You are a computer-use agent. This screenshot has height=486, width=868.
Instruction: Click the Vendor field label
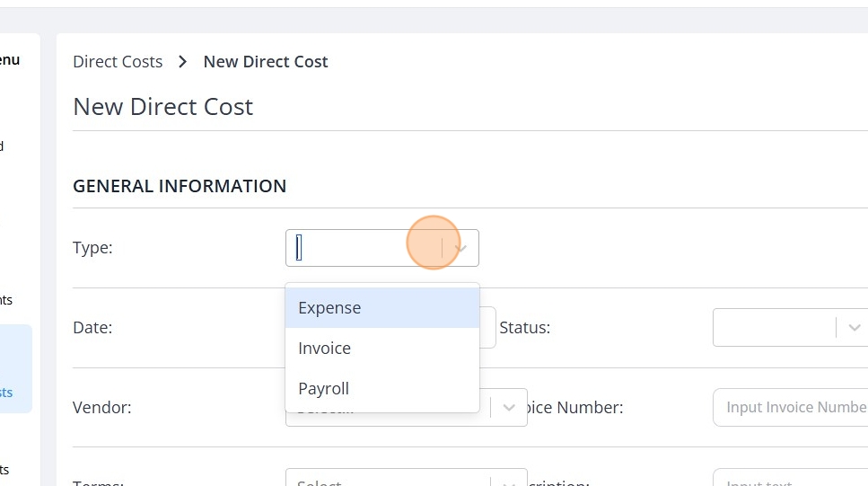click(102, 408)
